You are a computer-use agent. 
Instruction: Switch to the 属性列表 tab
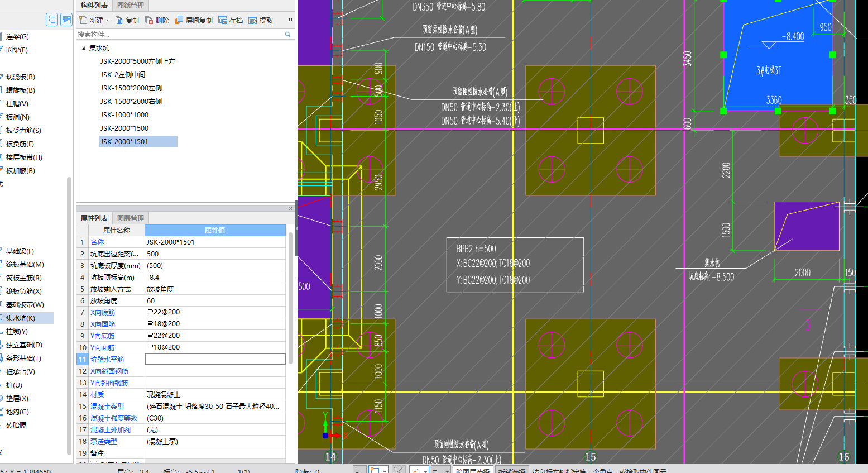pyautogui.click(x=94, y=218)
